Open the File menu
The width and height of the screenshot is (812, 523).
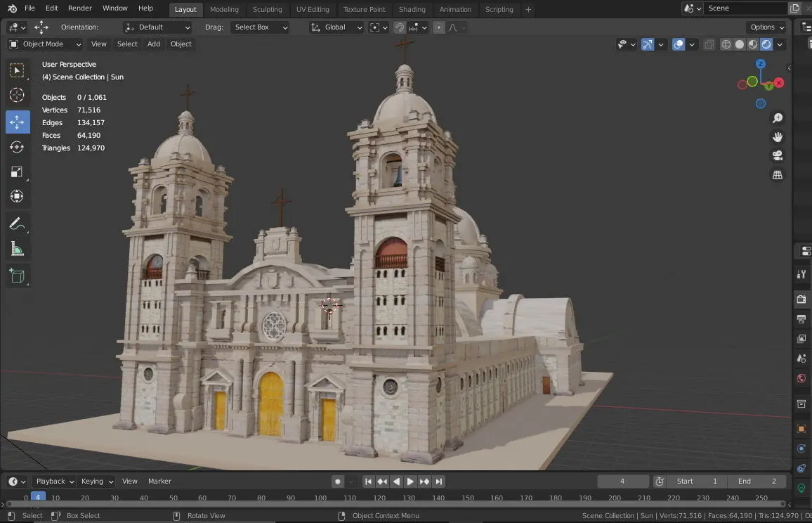[30, 8]
